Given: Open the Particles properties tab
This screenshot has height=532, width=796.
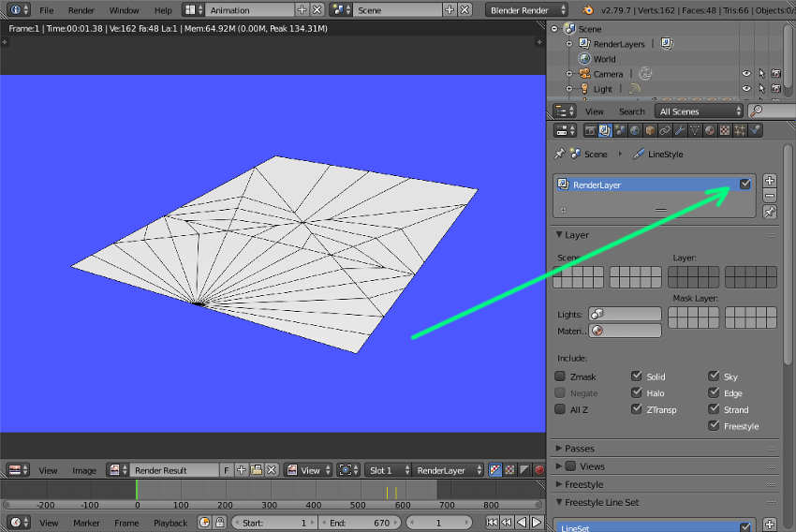Looking at the screenshot, I should [x=740, y=130].
